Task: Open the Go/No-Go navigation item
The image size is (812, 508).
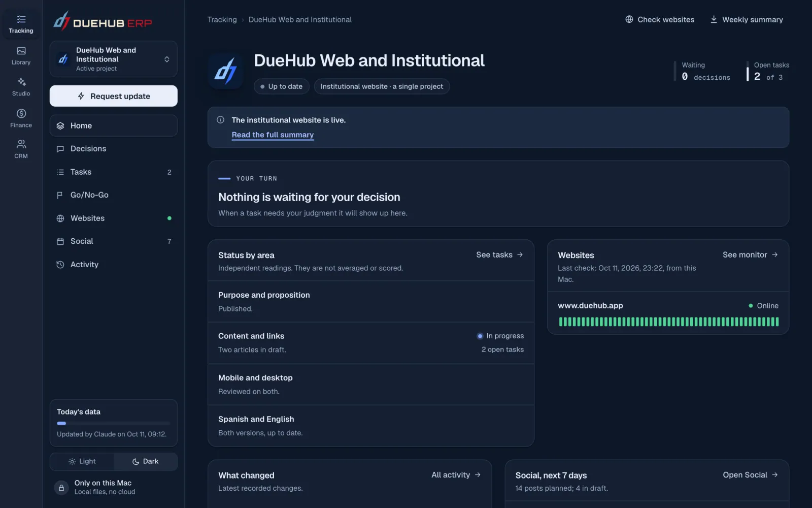Action: coord(114,195)
